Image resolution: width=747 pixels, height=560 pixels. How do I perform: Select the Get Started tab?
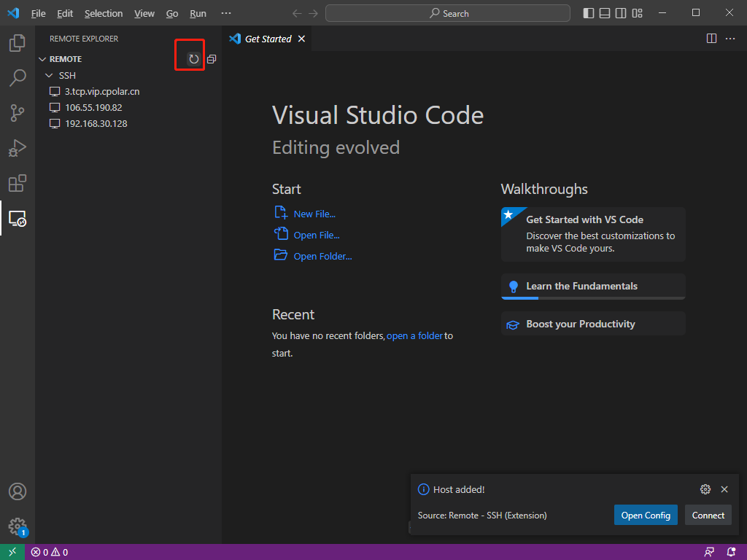coord(268,39)
